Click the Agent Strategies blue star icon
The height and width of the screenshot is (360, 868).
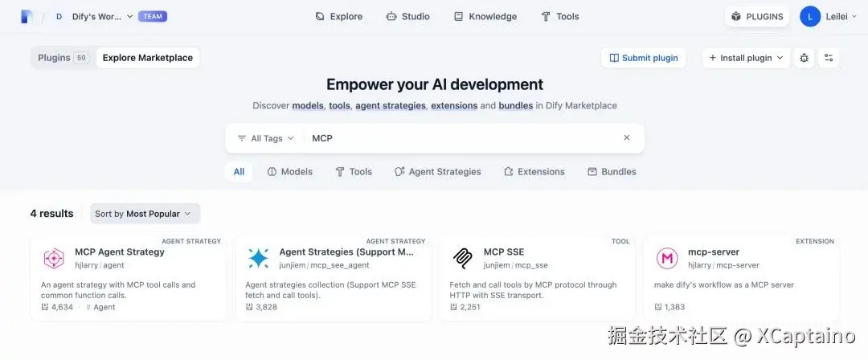point(258,258)
